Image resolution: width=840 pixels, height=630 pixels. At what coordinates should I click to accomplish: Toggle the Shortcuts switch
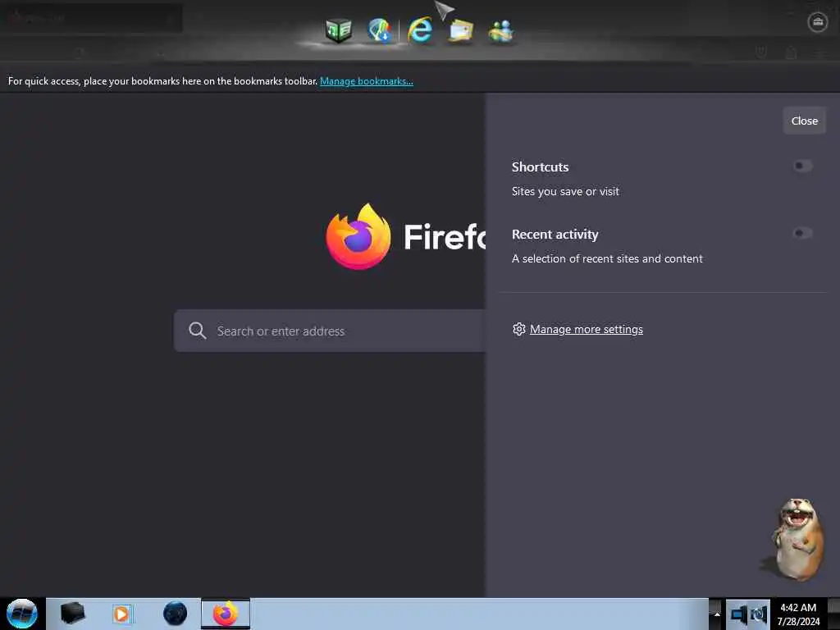click(x=802, y=166)
